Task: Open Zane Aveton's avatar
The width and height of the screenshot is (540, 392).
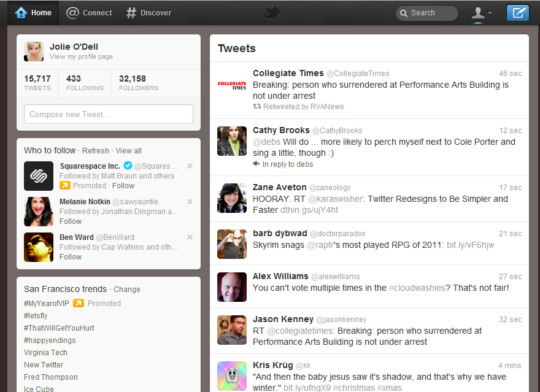Action: [232, 198]
